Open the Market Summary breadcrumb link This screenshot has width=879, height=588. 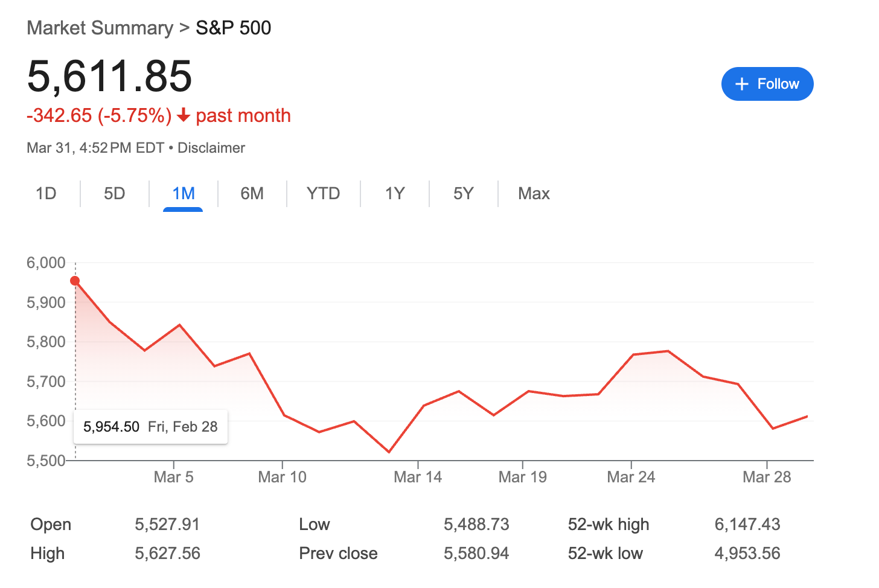[100, 28]
